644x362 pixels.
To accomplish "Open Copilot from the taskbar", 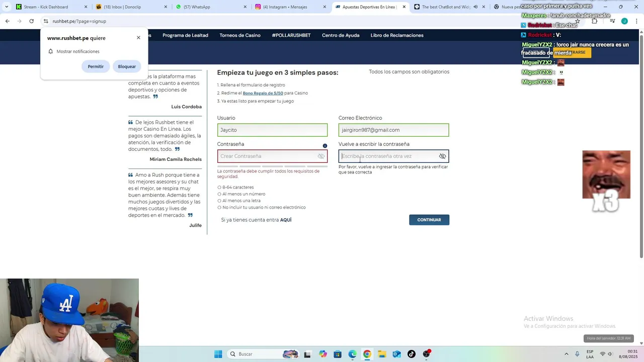I will (x=323, y=354).
